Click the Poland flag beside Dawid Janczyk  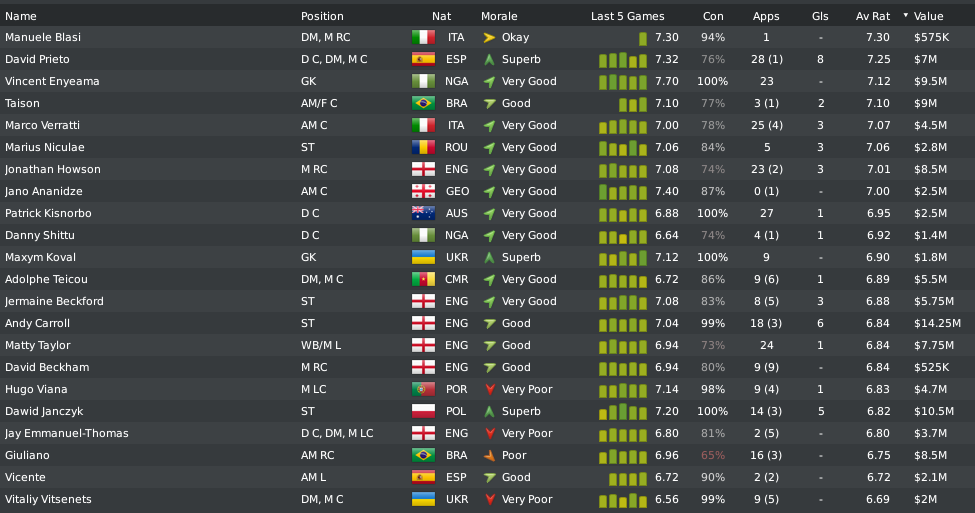point(423,411)
